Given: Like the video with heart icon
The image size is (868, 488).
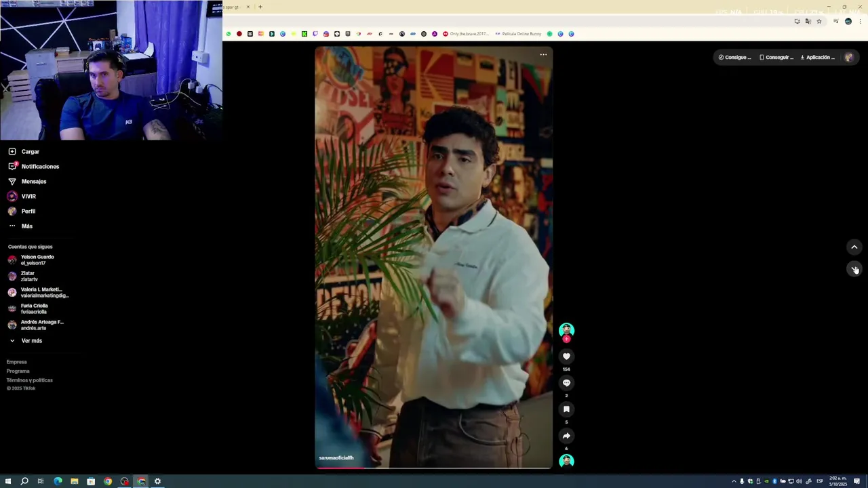Looking at the screenshot, I should coord(566,357).
